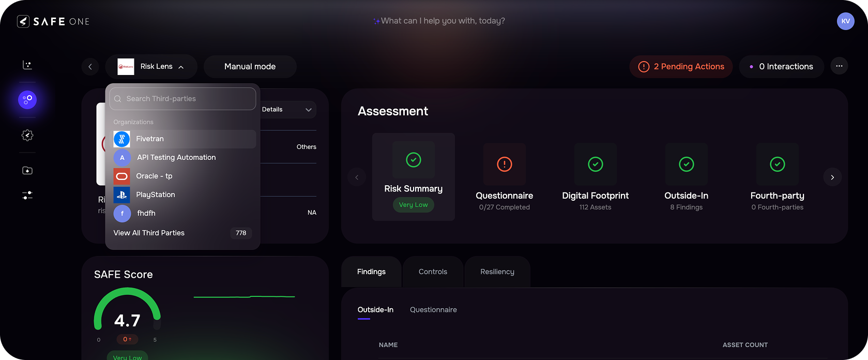The image size is (868, 360).
Task: Open the Outside-In assessment card
Action: pos(687,177)
